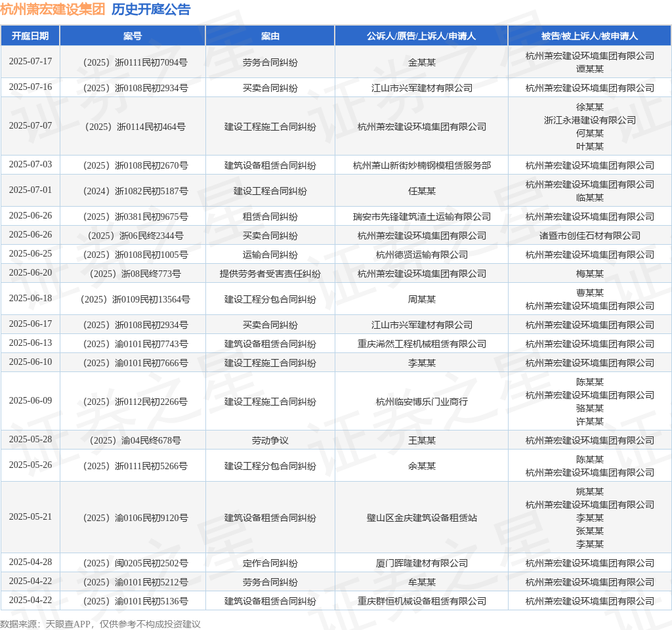The width and height of the screenshot is (672, 630).
Task: Click defendant 谭某某
Action: [590, 69]
